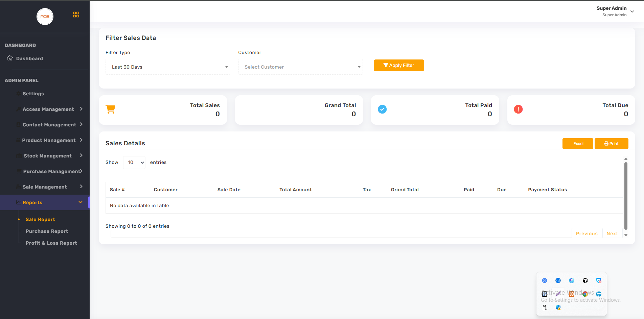Open the Profit & Loss Report page
Image resolution: width=644 pixels, height=319 pixels.
pyautogui.click(x=51, y=243)
